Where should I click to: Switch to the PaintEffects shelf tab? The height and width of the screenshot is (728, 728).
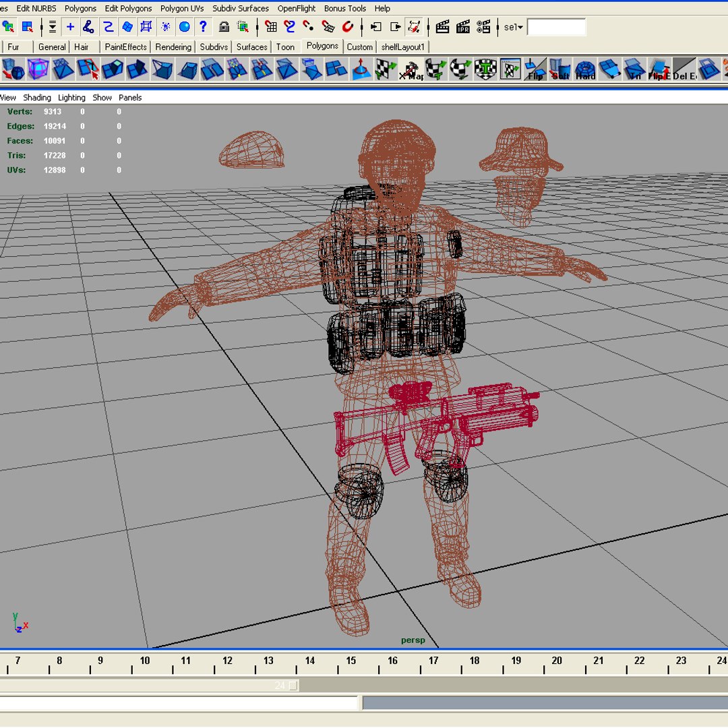coord(126,47)
